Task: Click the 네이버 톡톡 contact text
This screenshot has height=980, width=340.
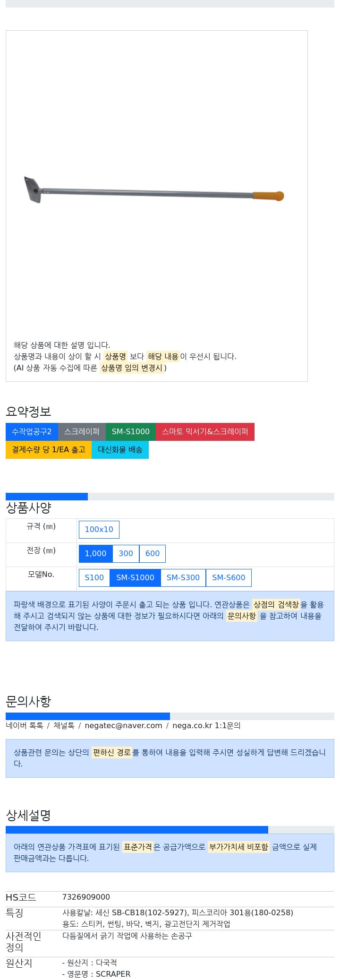Action: [x=25, y=726]
